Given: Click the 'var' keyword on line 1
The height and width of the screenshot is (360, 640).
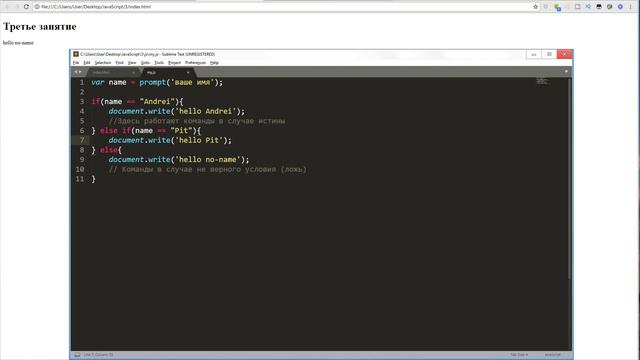Looking at the screenshot, I should [x=98, y=82].
